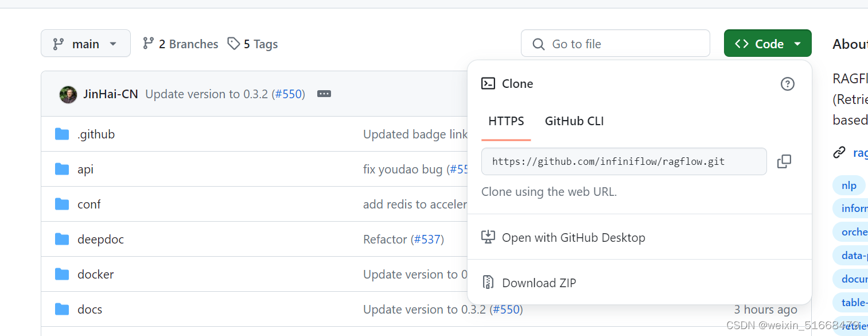Copy the clone URL to clipboard
The width and height of the screenshot is (868, 336).
click(x=784, y=161)
